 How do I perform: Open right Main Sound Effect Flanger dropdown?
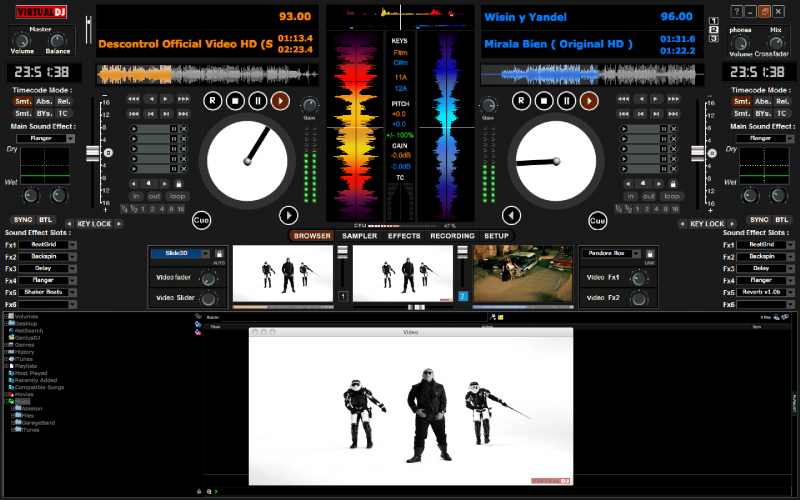pyautogui.click(x=765, y=138)
